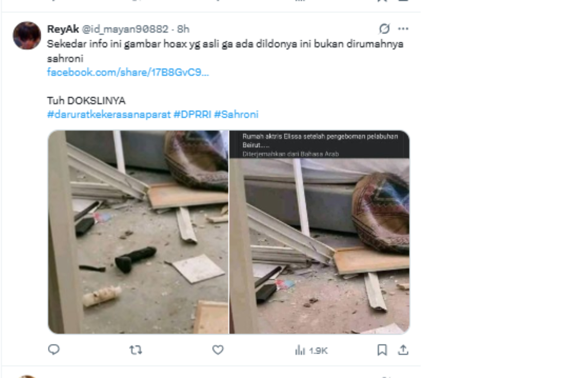
Task: Like the tweet with the heart icon
Action: 218,349
